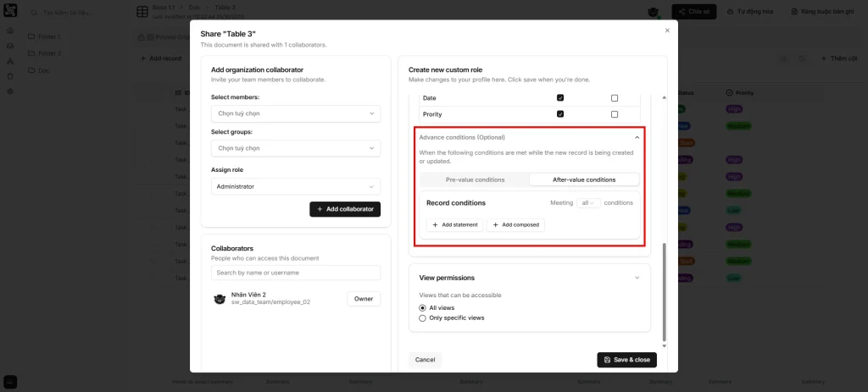The width and height of the screenshot is (868, 392).
Task: Open the Assign role Administrator dropdown
Action: point(295,186)
